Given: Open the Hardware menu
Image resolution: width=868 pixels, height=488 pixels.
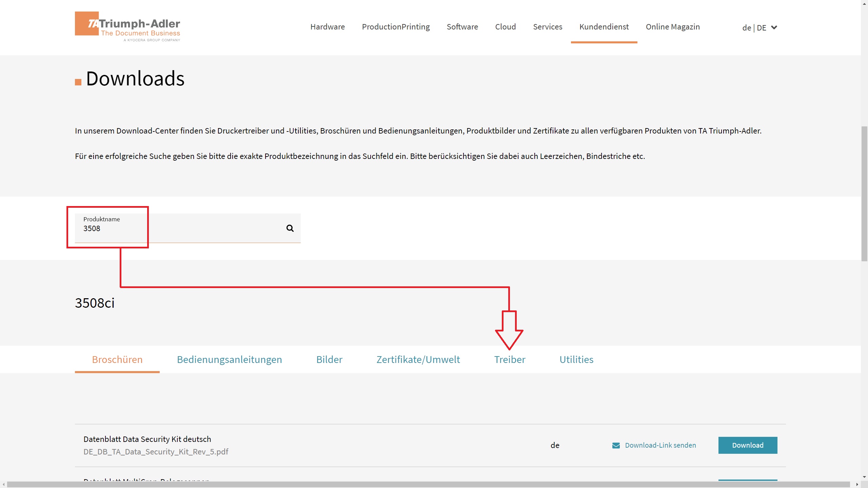Looking at the screenshot, I should [x=328, y=27].
